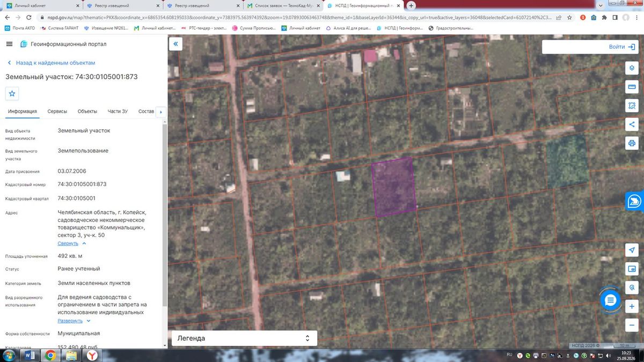
Task: Click the Войти login button
Action: click(x=623, y=47)
